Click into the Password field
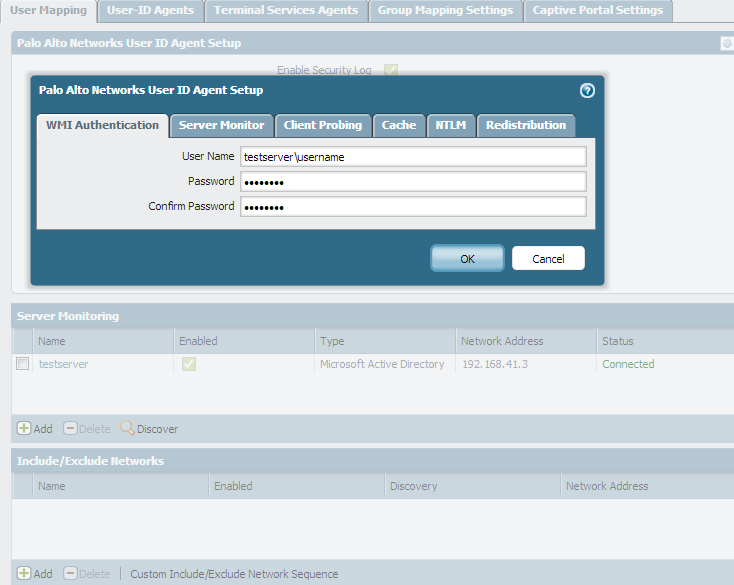734x585 pixels. (413, 182)
